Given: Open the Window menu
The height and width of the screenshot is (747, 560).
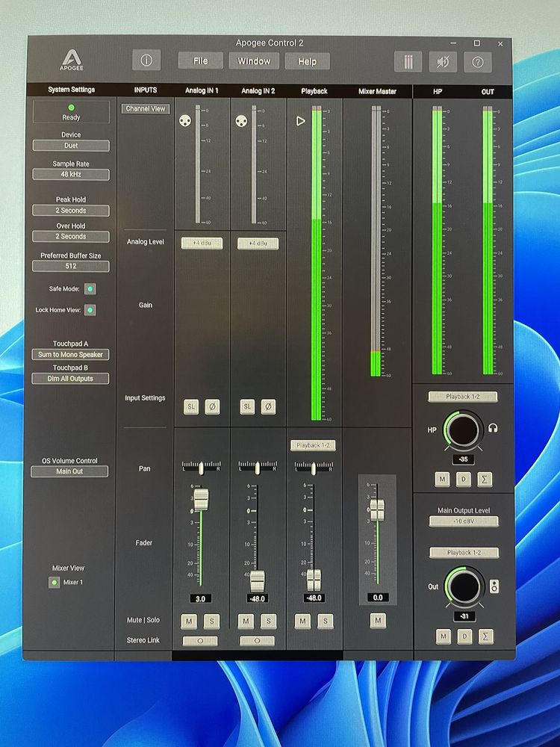Looking at the screenshot, I should [x=254, y=61].
